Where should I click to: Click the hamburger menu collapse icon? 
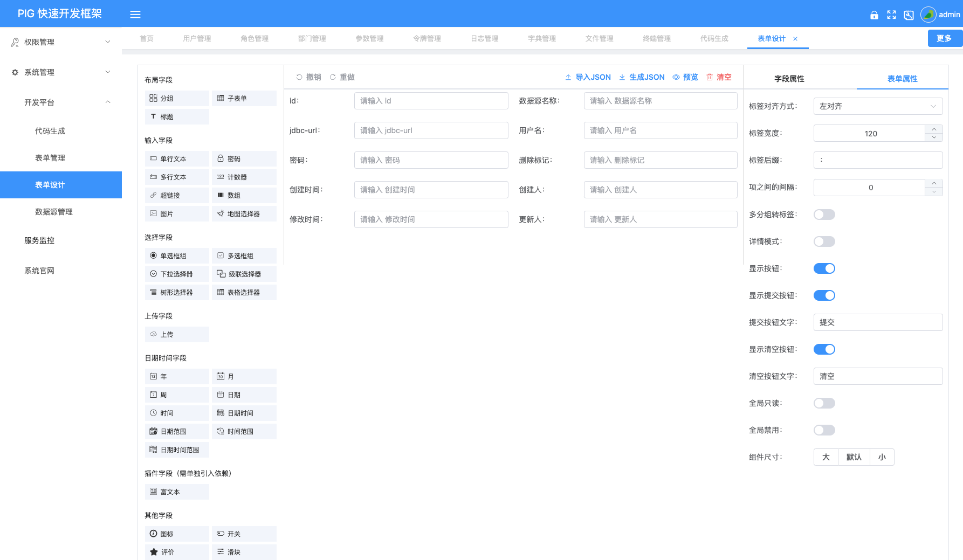coord(135,15)
